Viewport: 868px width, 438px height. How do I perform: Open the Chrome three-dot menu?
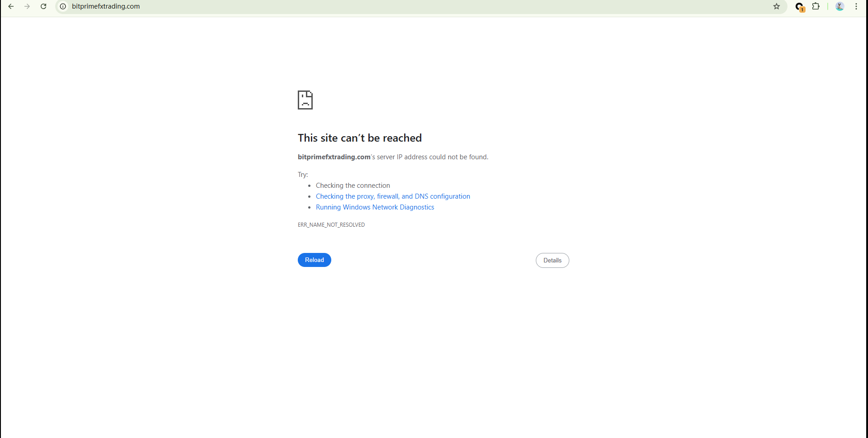pyautogui.click(x=856, y=6)
